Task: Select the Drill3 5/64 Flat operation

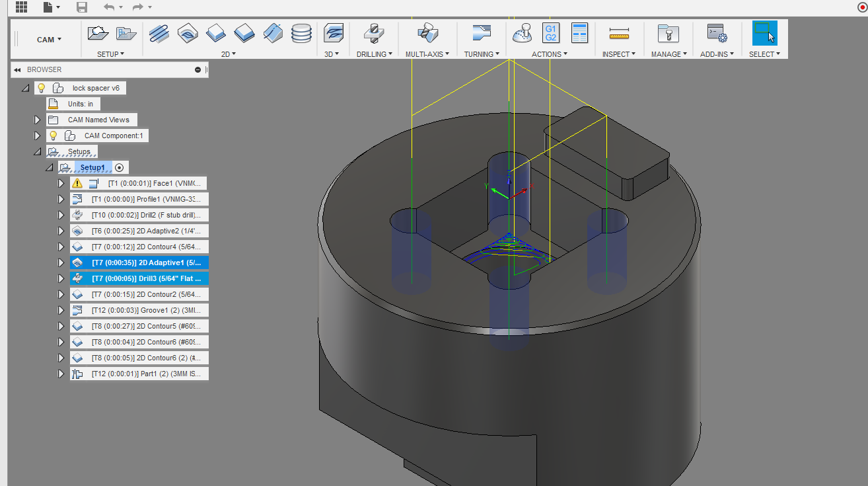Action: click(x=139, y=278)
